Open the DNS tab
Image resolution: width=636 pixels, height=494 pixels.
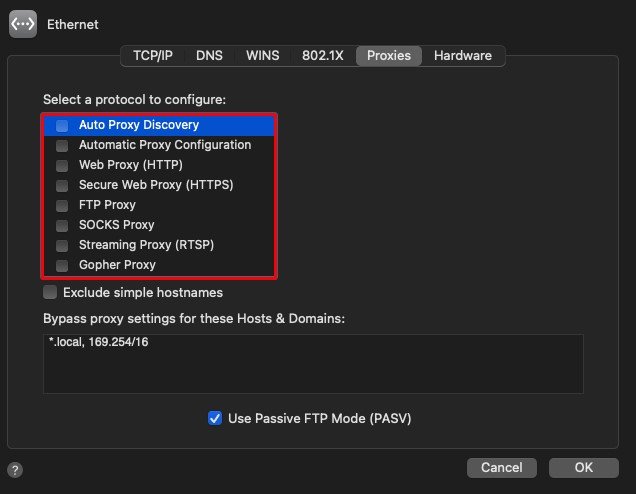[x=210, y=56]
